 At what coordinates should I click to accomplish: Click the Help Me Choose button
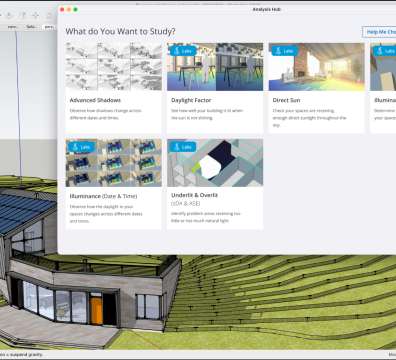click(379, 32)
